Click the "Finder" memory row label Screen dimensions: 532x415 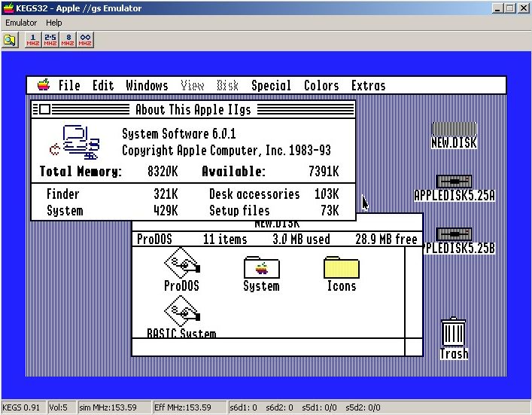pyautogui.click(x=62, y=194)
